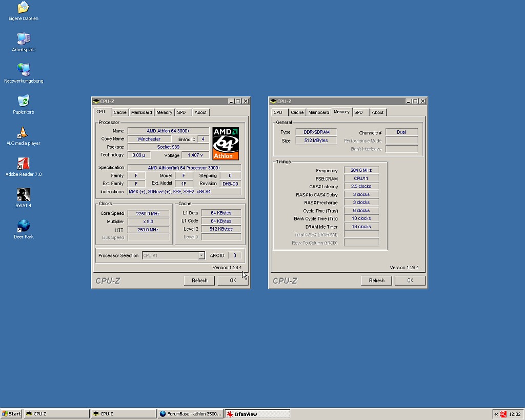
Task: Click the Channels # value Dual
Action: tap(401, 132)
